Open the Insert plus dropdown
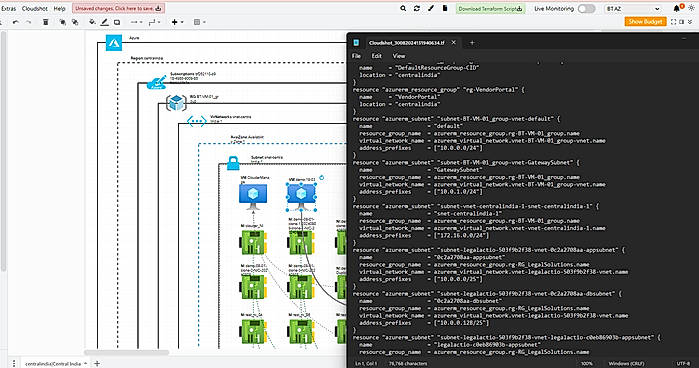699x368 pixels. click(177, 22)
